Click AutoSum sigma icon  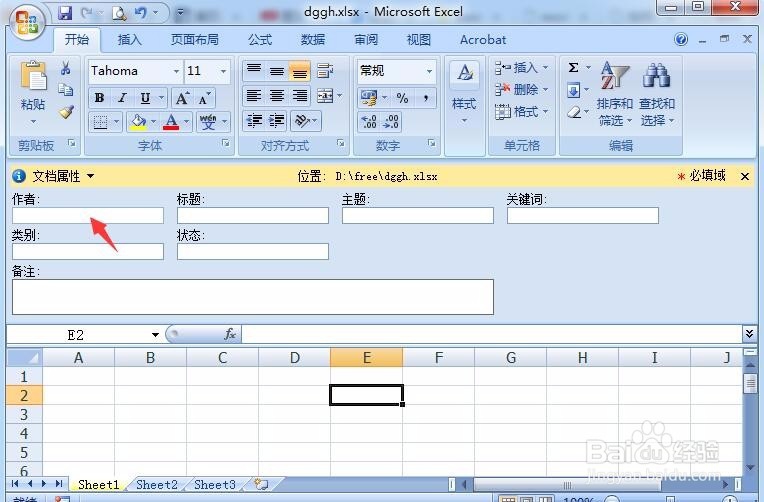(573, 67)
